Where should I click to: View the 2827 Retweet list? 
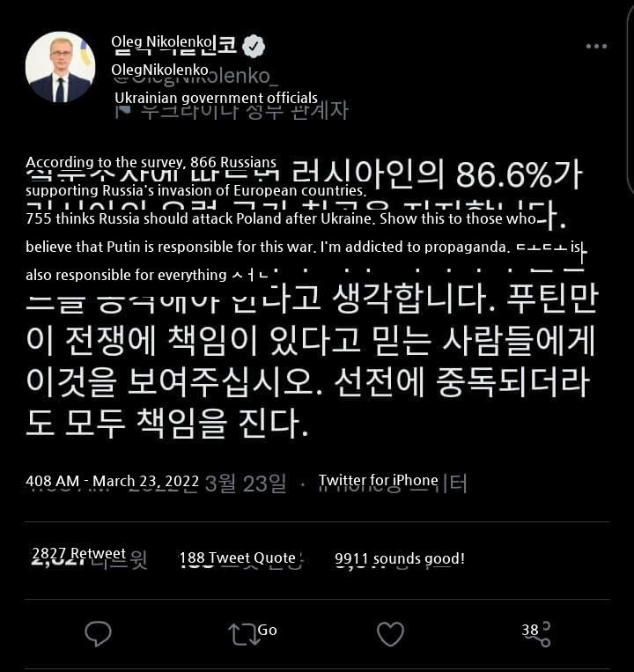click(x=79, y=554)
